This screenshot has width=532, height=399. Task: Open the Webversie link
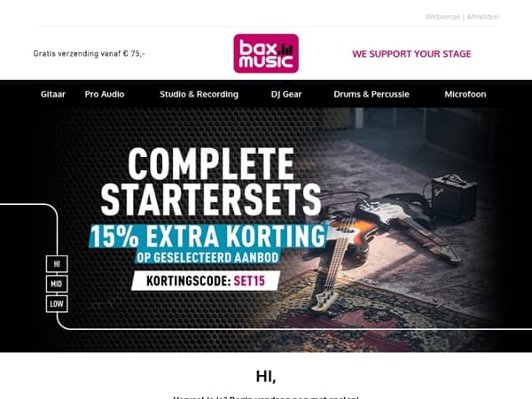(442, 17)
